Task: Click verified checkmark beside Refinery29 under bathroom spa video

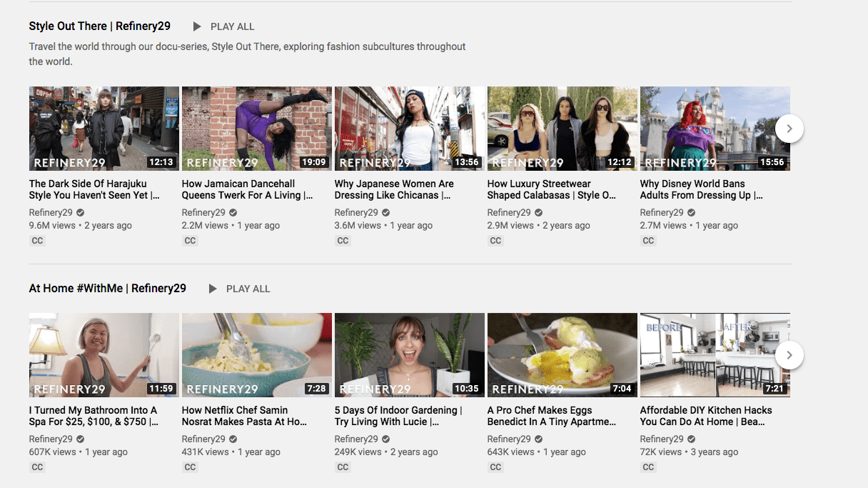Action: pos(81,439)
